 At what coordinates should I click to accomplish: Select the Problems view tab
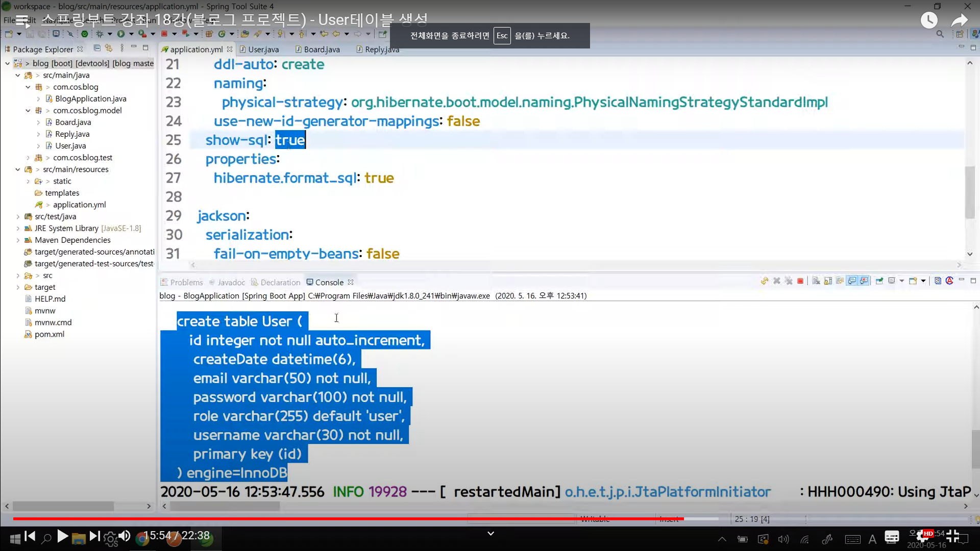pos(186,282)
